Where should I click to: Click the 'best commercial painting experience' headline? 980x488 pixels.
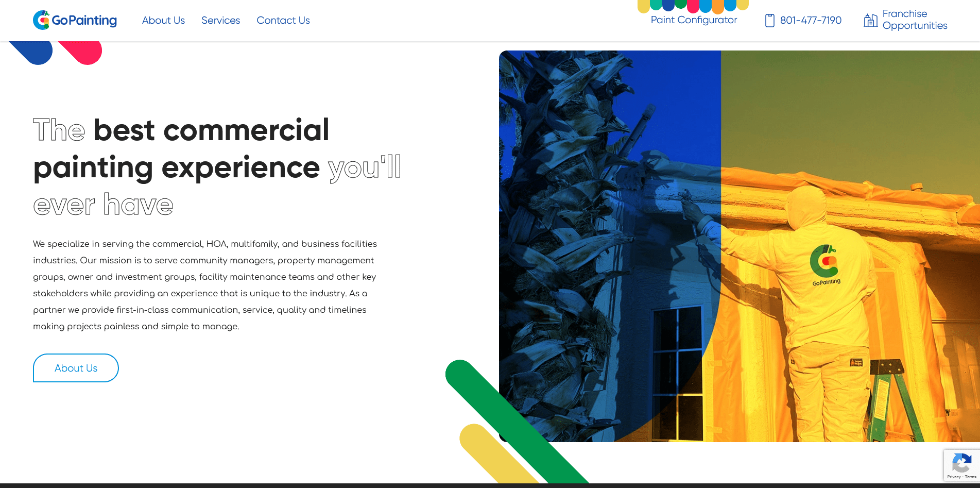[x=217, y=166]
